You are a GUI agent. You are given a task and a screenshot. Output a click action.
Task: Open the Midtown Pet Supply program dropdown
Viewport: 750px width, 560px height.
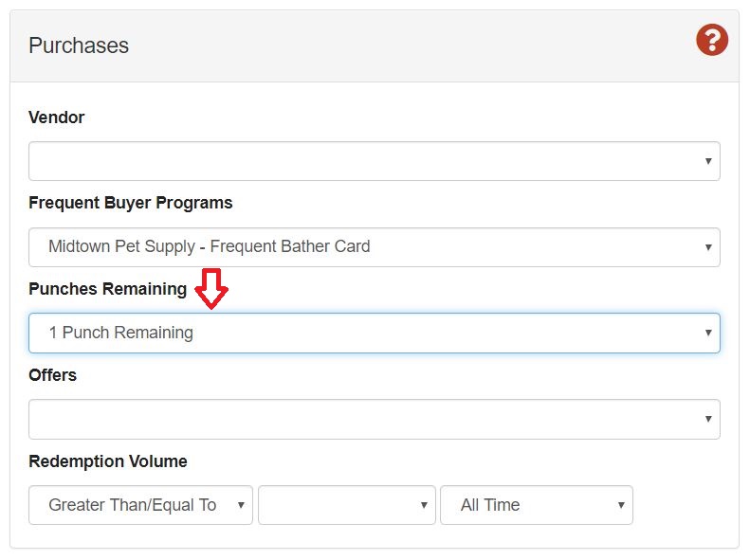(374, 247)
